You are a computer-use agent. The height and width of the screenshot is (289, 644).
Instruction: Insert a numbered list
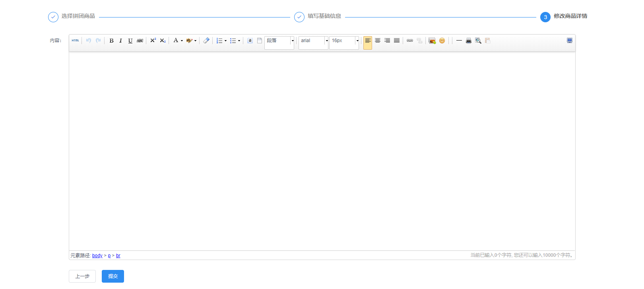pos(219,41)
